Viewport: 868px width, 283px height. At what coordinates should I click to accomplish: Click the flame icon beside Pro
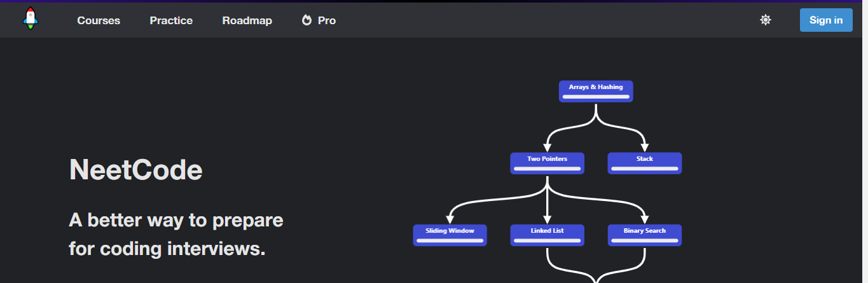pyautogui.click(x=307, y=20)
